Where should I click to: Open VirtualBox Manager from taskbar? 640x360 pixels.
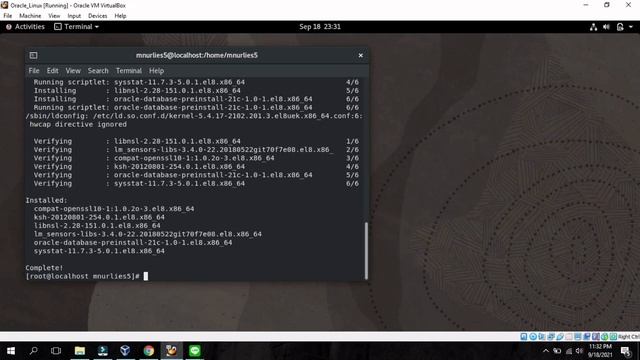(x=125, y=351)
